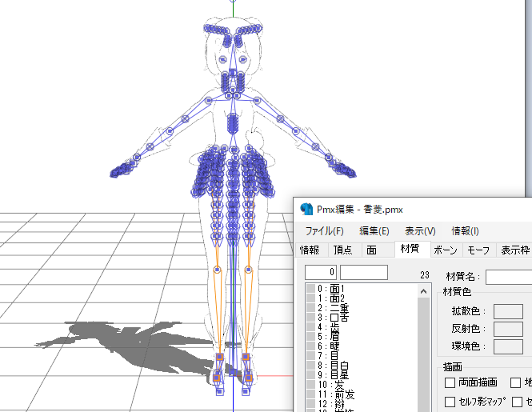This screenshot has width=532, height=412.
Task: Open the 反射色 color swatch
Action: (x=508, y=329)
